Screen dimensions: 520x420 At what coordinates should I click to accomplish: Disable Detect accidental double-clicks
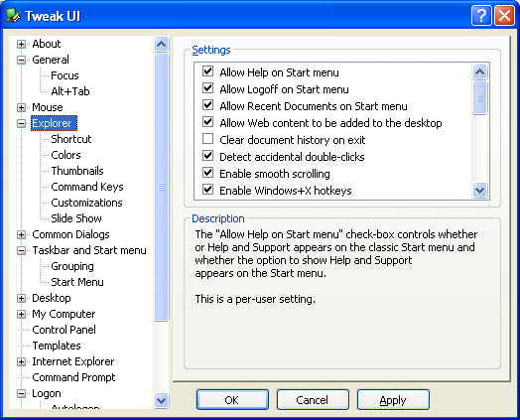point(208,156)
